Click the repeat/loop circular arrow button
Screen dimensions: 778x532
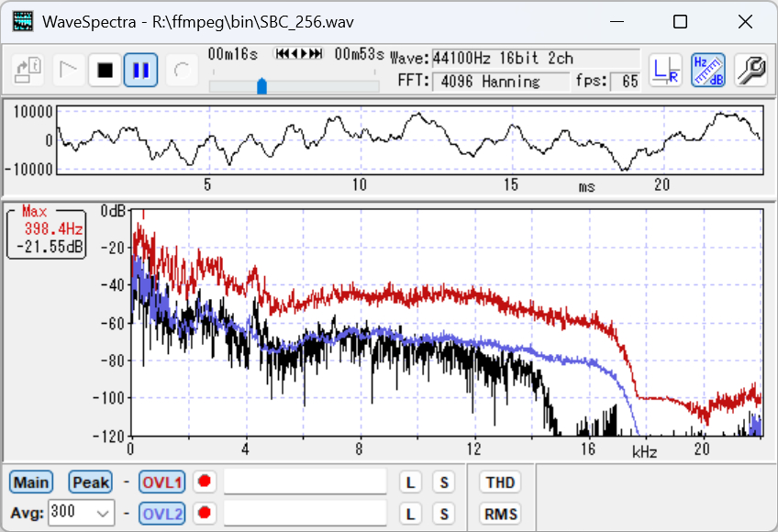[x=182, y=70]
